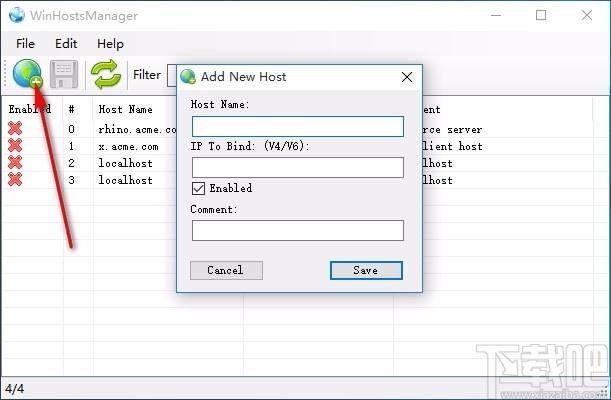Select localhost entry in row 2

pos(125,163)
